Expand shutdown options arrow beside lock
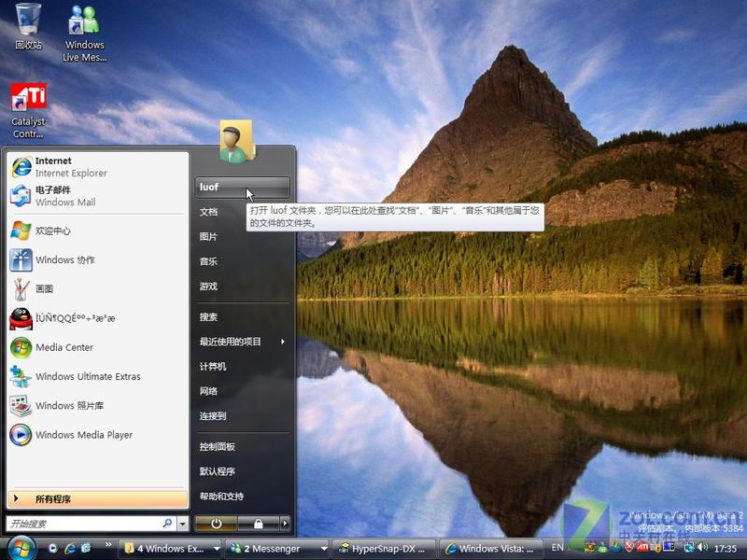This screenshot has height=560, width=747. tap(285, 524)
